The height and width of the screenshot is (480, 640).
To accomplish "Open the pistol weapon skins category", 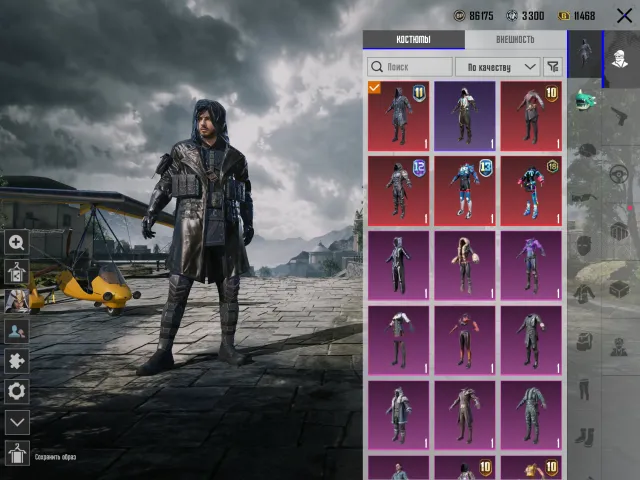I will click(x=619, y=116).
